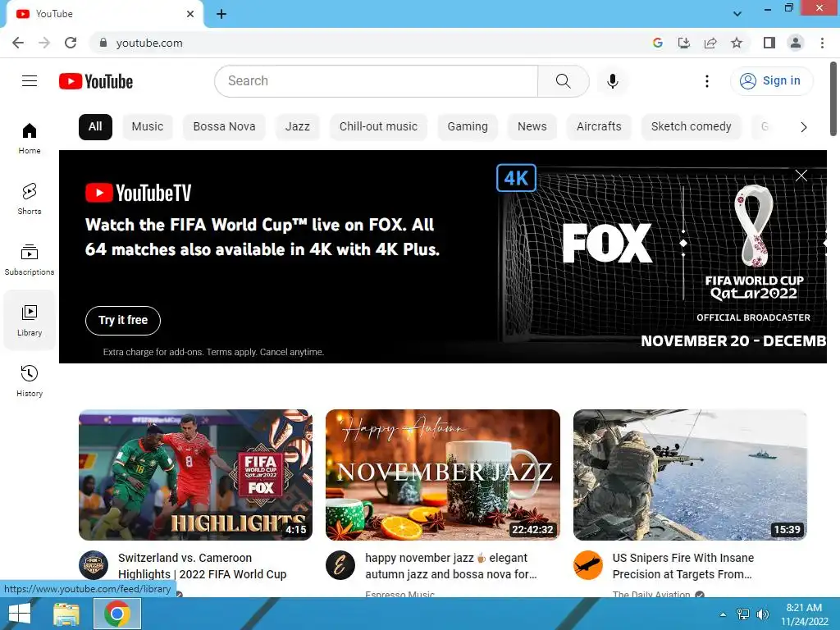This screenshot has height=630, width=840.
Task: Go to Home in sidebar
Action: coord(30,139)
